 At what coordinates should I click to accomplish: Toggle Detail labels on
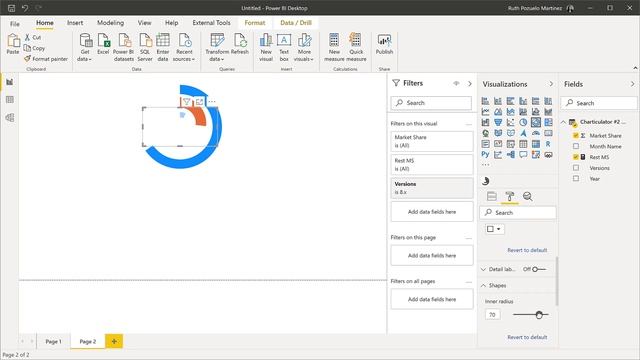pyautogui.click(x=539, y=269)
